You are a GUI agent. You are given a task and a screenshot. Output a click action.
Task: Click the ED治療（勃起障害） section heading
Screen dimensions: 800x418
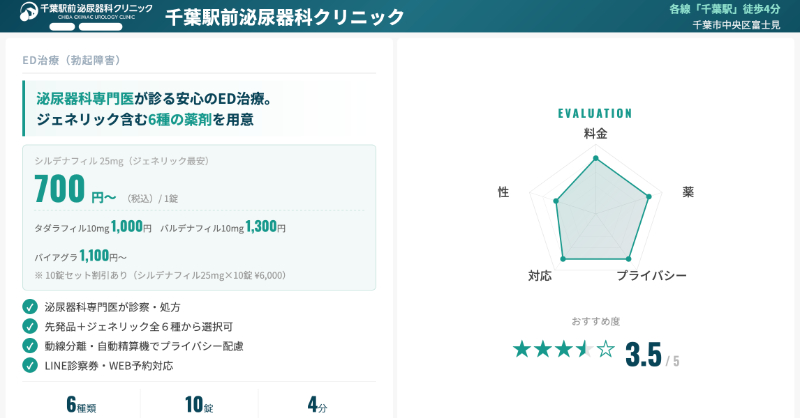coord(71,60)
